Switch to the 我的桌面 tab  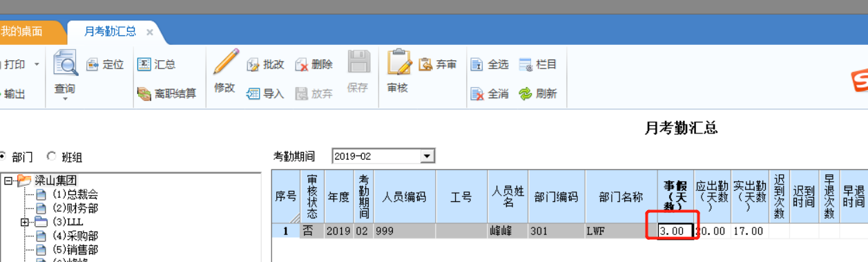point(22,32)
